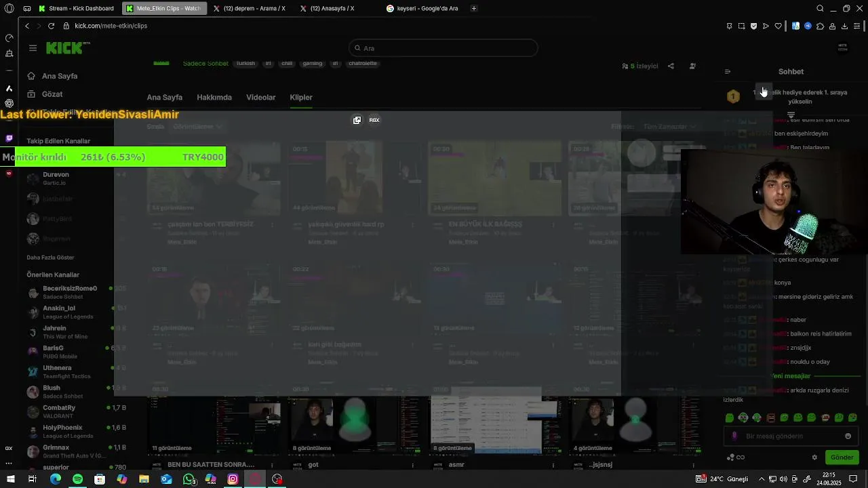Open Instagram from the taskbar
The height and width of the screenshot is (488, 868).
pyautogui.click(x=233, y=479)
